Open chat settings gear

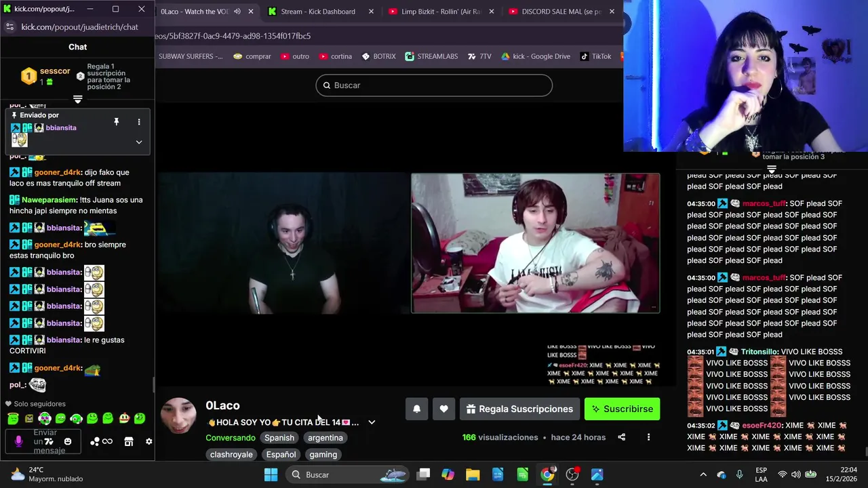(149, 441)
